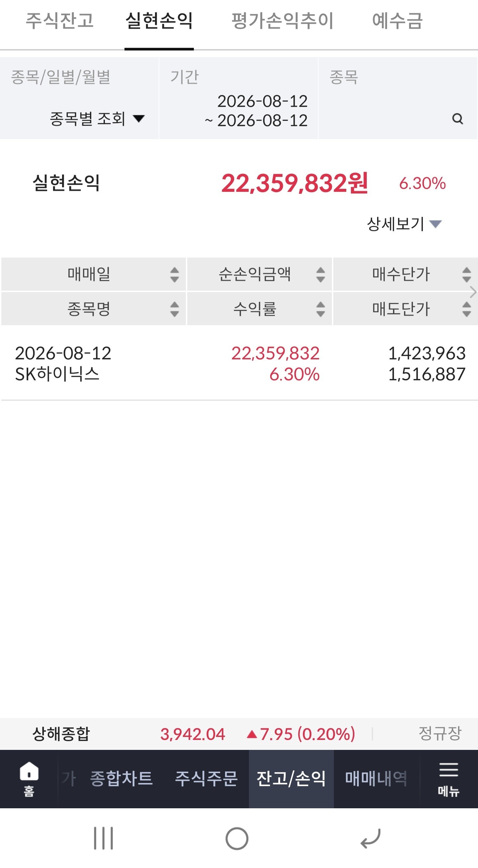This screenshot has width=478, height=868.
Task: Toggle sort on 매도단가 column
Action: tap(466, 309)
